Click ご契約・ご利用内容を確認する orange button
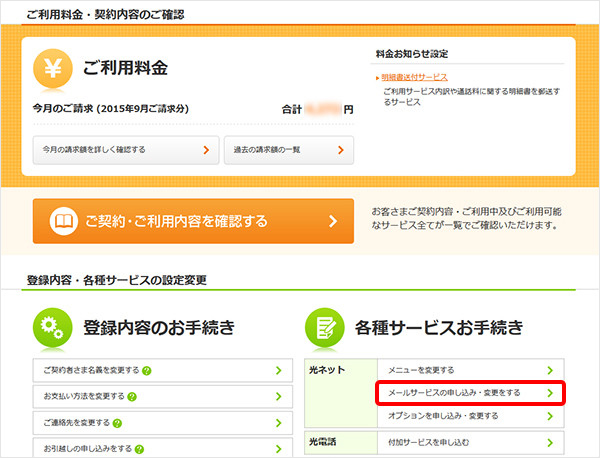600x458 pixels. 193,221
